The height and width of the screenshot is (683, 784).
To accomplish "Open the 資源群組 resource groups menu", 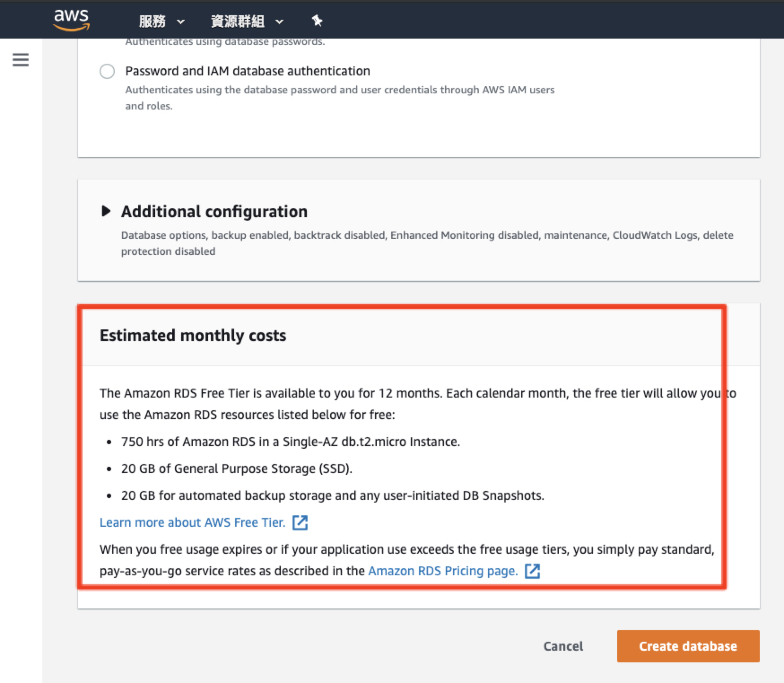I will [x=237, y=21].
